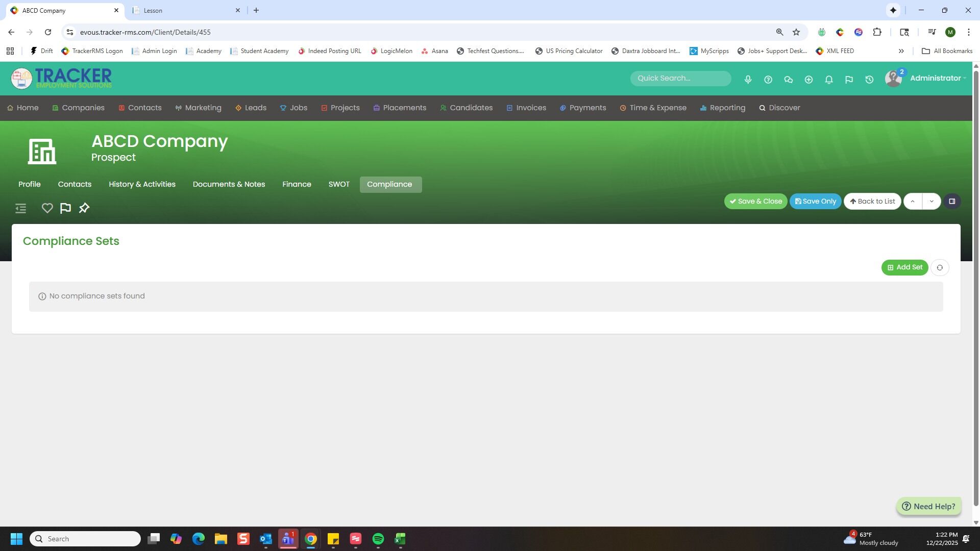
Task: Pin the ABCD Company record
Action: (84, 208)
